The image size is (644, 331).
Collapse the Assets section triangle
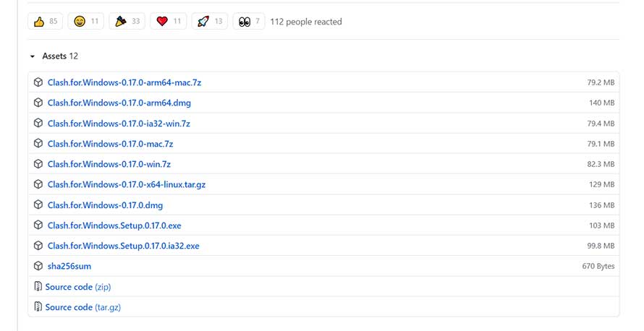pos(33,56)
